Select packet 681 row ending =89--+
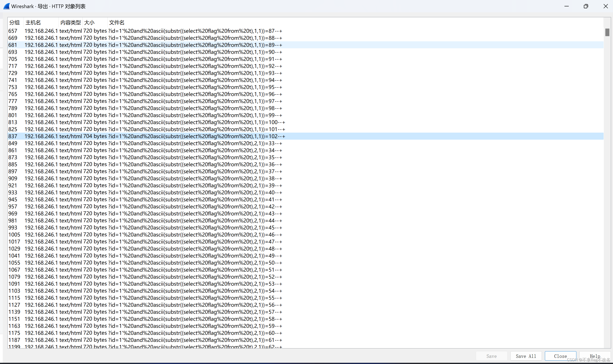This screenshot has width=613, height=364. tap(305, 45)
